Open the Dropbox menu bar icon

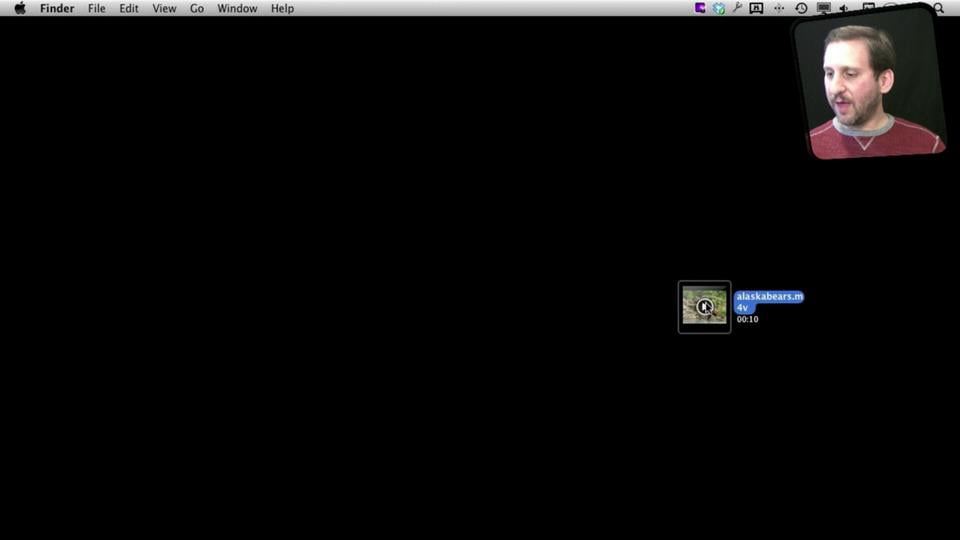719,9
